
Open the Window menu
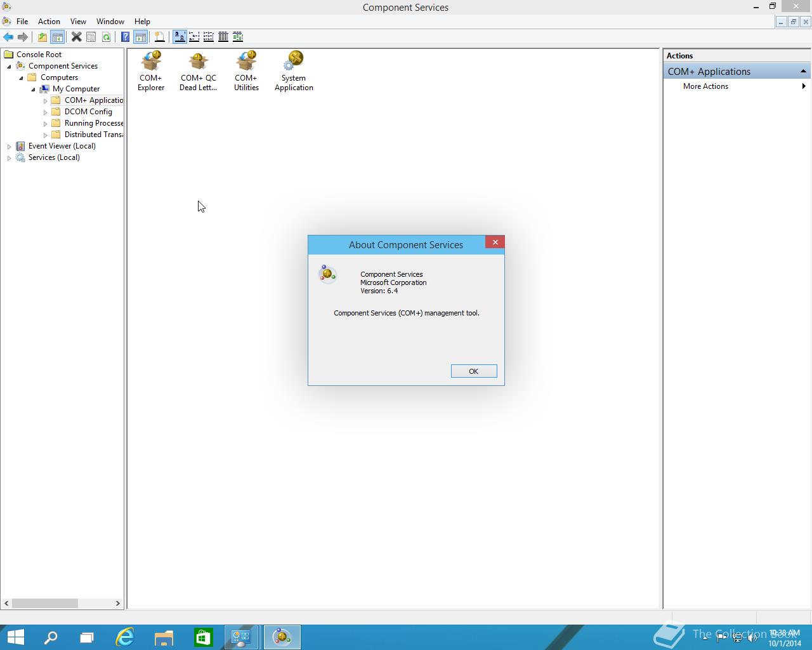[x=110, y=21]
